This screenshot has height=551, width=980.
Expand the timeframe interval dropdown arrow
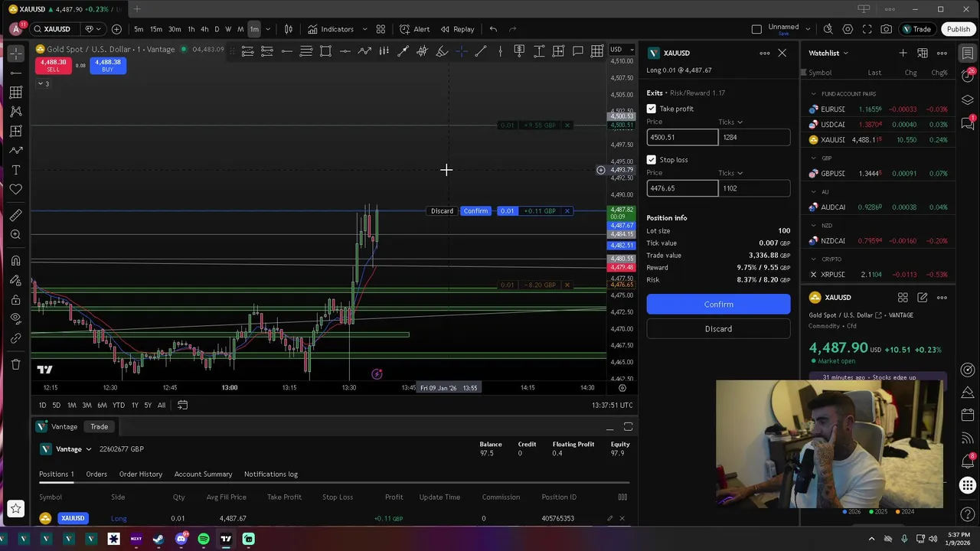269,29
